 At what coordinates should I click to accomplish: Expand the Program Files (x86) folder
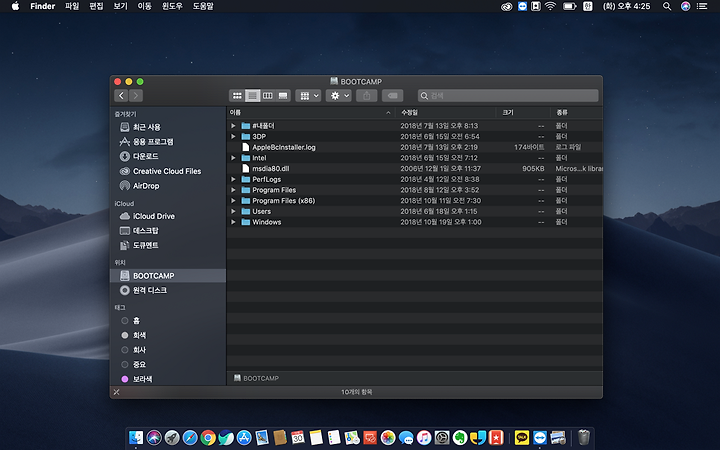click(233, 201)
